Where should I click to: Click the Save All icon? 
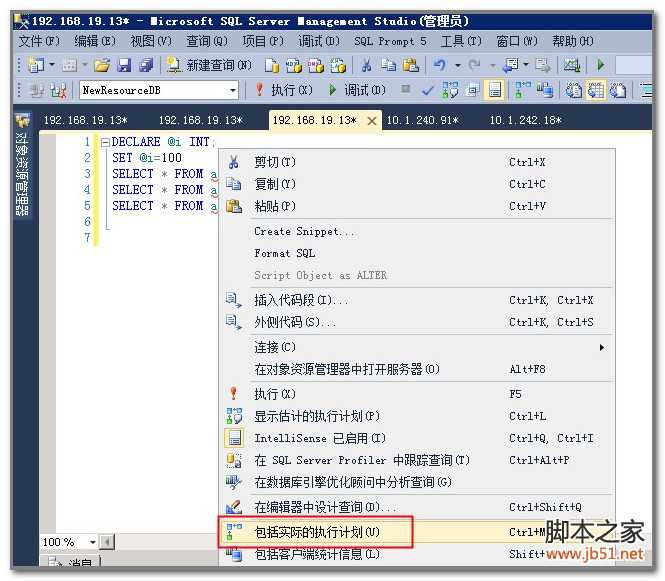[x=146, y=65]
